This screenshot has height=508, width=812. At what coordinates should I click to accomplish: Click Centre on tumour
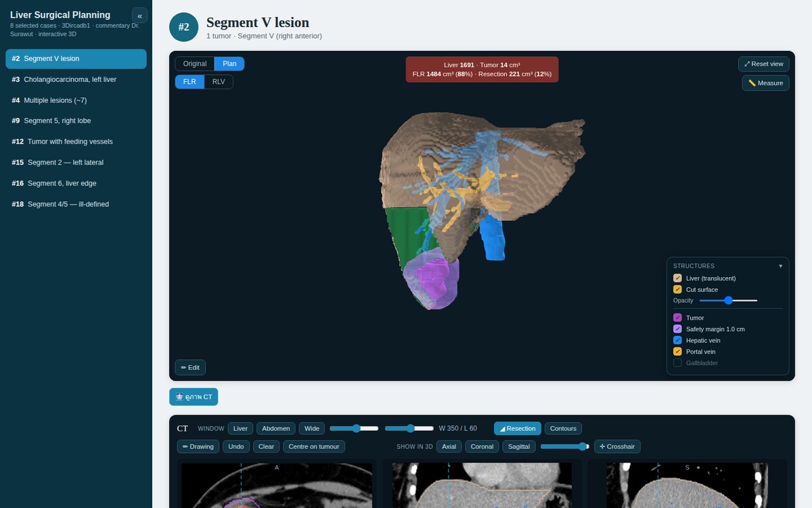(314, 446)
